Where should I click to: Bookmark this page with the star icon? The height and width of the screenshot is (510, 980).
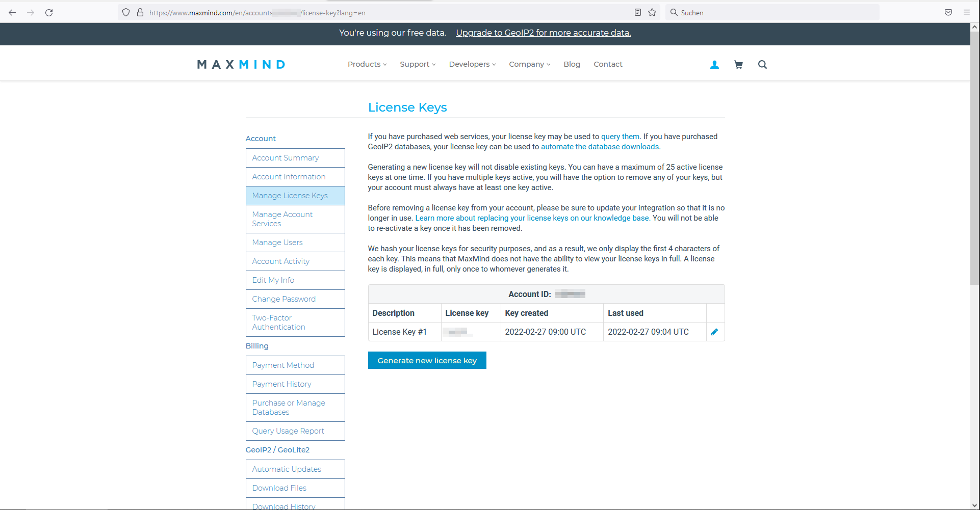(652, 13)
